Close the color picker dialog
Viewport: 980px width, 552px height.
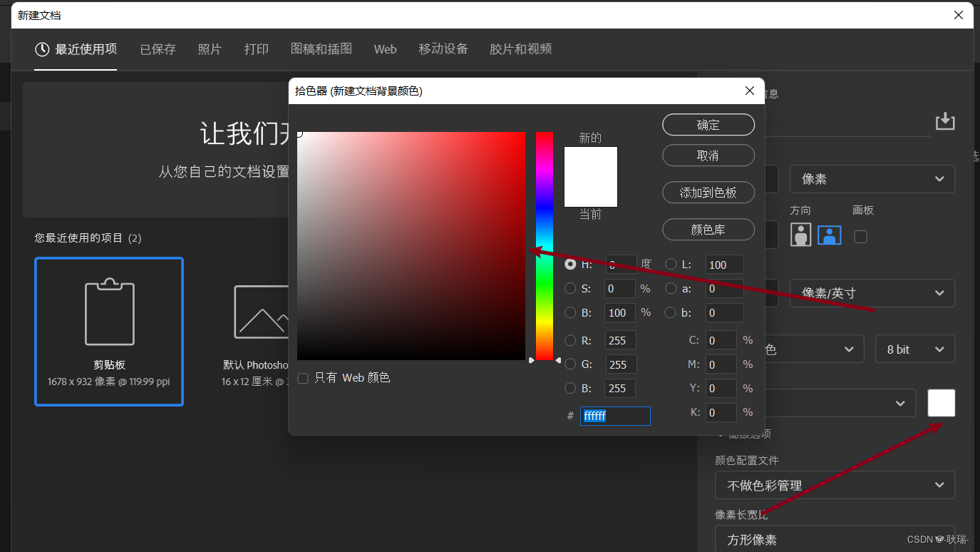point(749,91)
